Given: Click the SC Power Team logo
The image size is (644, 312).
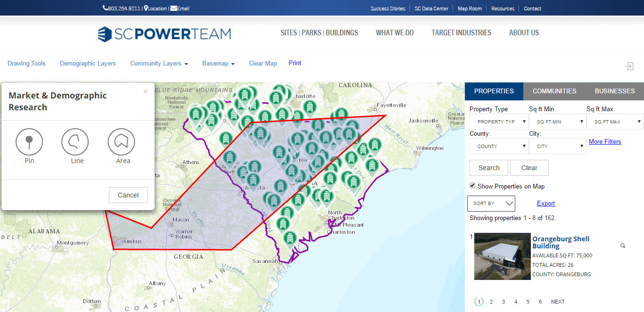Looking at the screenshot, I should (x=164, y=34).
